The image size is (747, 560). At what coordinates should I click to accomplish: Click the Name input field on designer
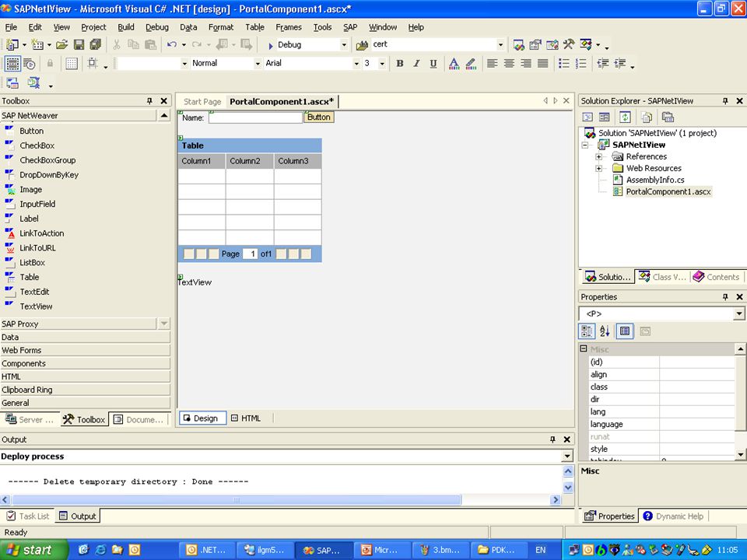(255, 117)
